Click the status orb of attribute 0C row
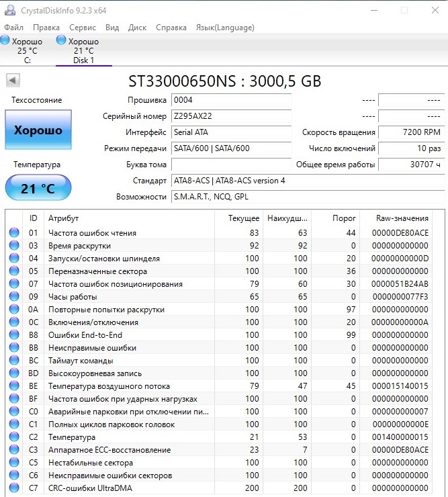Screen dimensions: 448x497 point(14,322)
